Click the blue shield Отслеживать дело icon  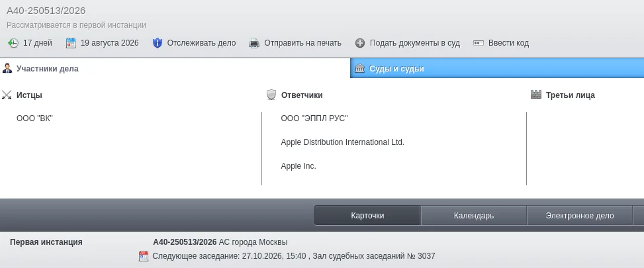158,43
